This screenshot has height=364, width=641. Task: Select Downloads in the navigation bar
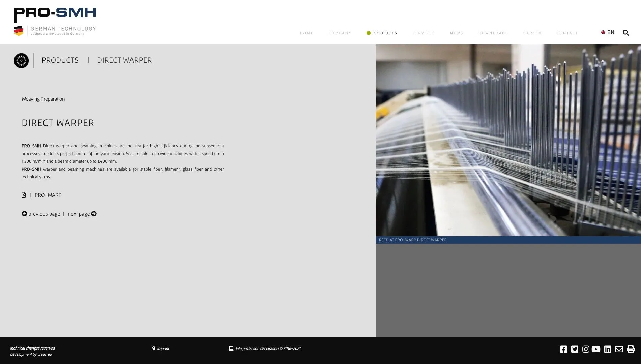coord(493,33)
